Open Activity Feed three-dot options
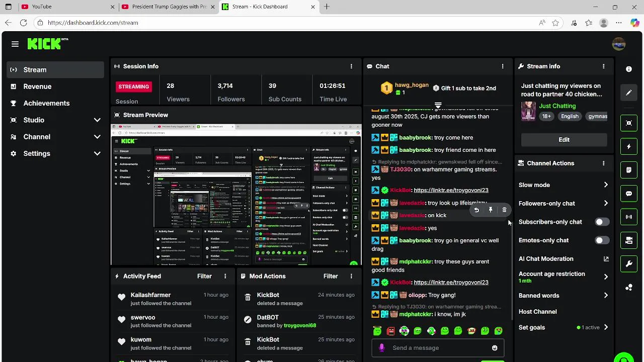The image size is (644, 362). click(225, 276)
